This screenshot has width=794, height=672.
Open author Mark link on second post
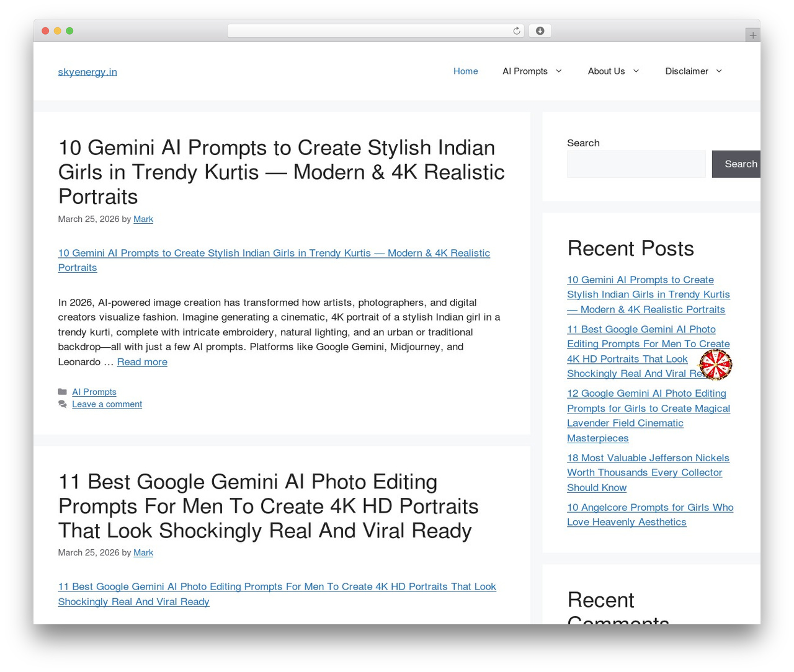point(143,553)
